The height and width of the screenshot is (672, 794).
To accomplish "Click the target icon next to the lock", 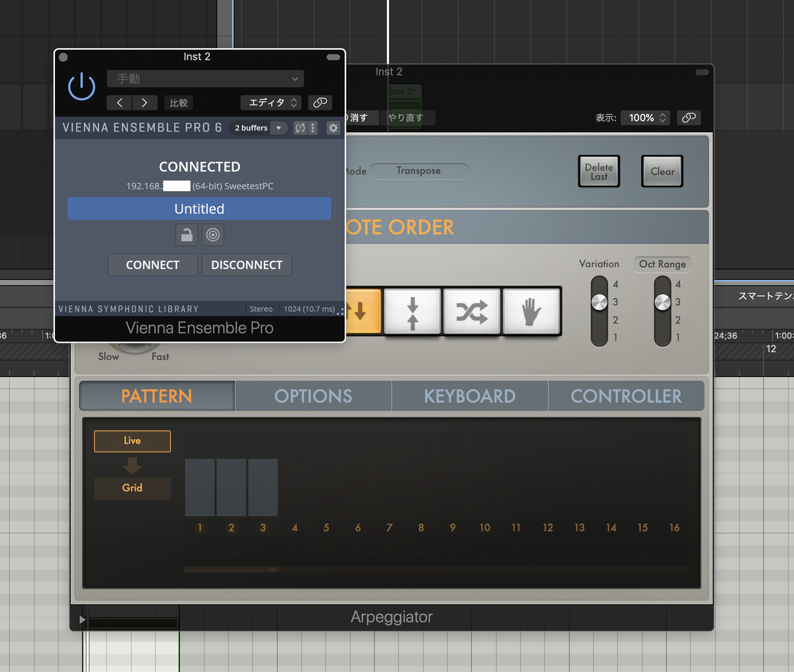I will (x=212, y=235).
